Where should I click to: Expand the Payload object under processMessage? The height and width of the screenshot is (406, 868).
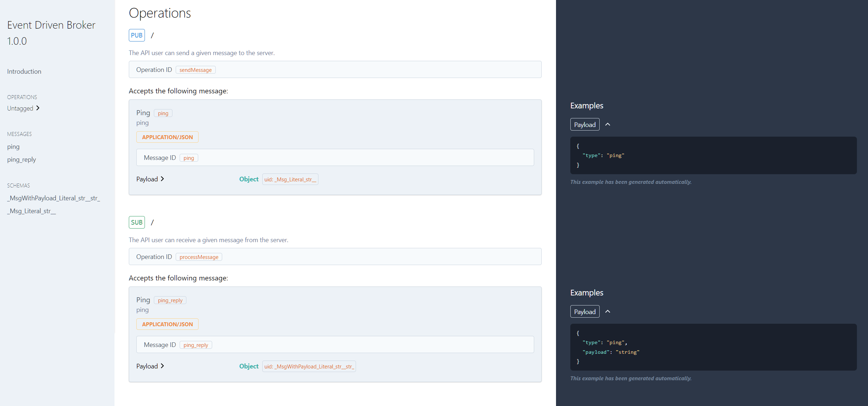click(x=150, y=366)
